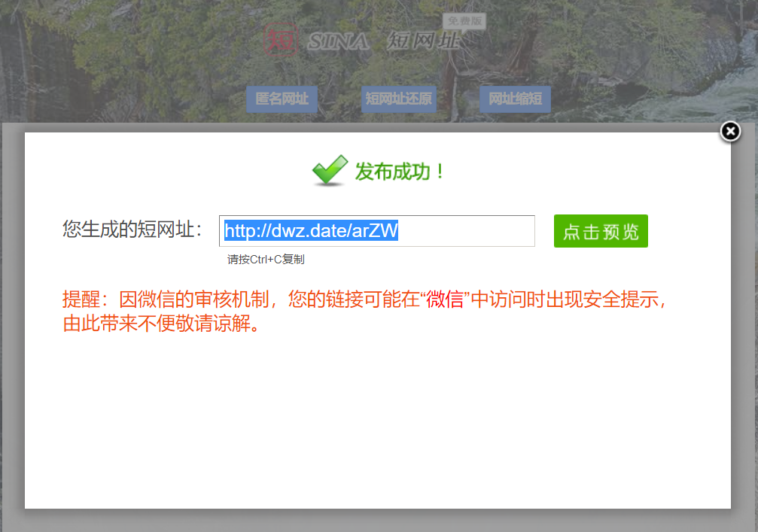Focus the generated short URL field
This screenshot has width=758, height=532.
tap(467, 231)
